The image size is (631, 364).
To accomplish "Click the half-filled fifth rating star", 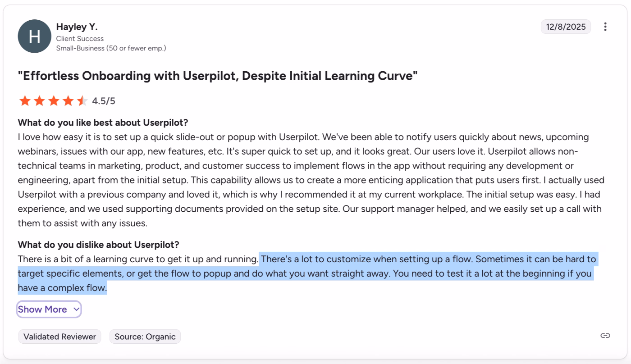I will [x=82, y=100].
